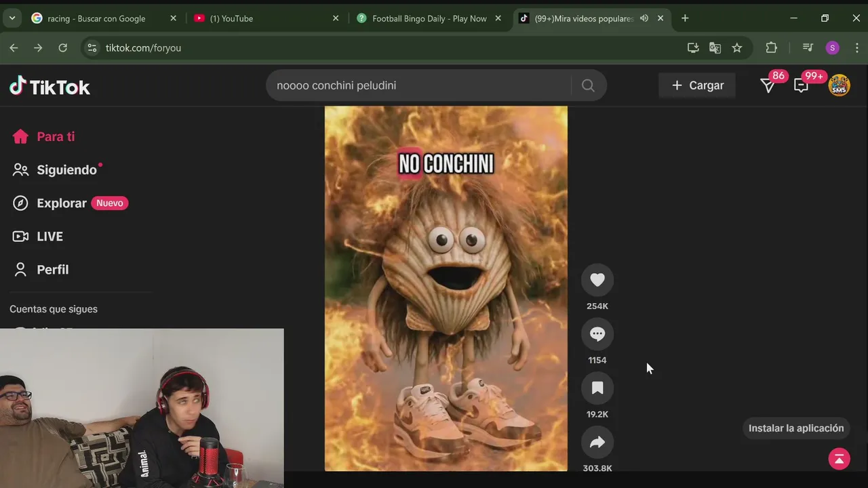Translate this page via the translate icon

(x=715, y=47)
